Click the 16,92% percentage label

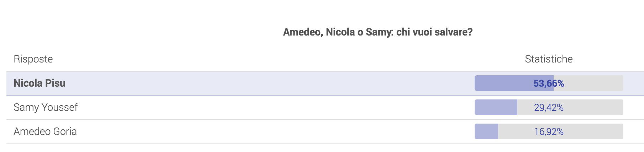[549, 132]
